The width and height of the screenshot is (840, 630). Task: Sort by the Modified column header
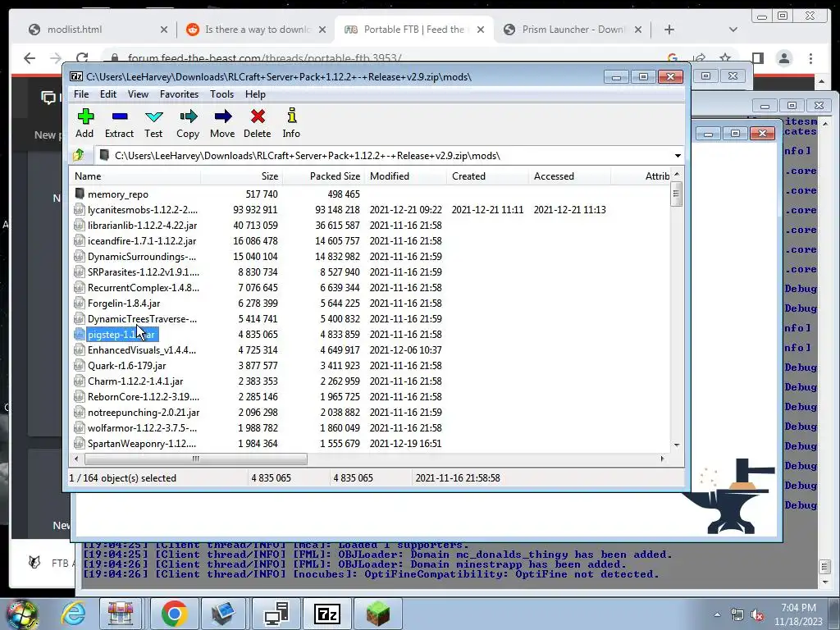[x=405, y=176]
